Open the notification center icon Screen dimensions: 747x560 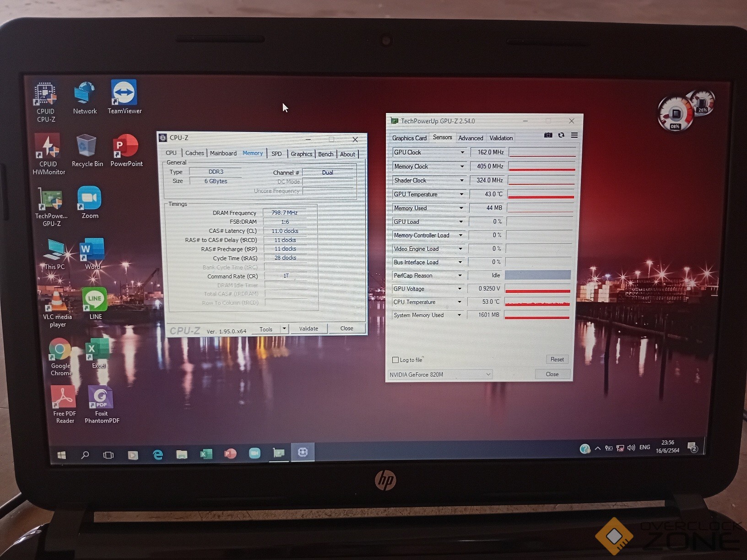tap(693, 447)
